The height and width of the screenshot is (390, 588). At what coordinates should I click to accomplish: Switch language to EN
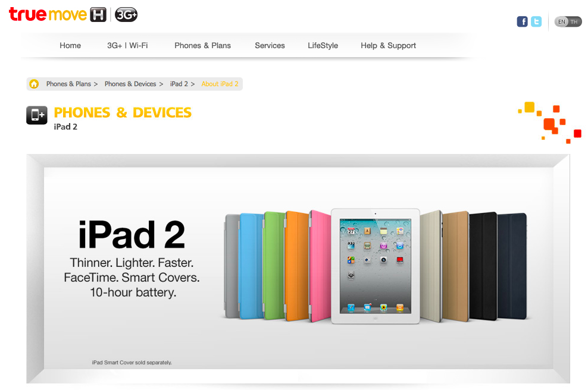click(x=562, y=22)
